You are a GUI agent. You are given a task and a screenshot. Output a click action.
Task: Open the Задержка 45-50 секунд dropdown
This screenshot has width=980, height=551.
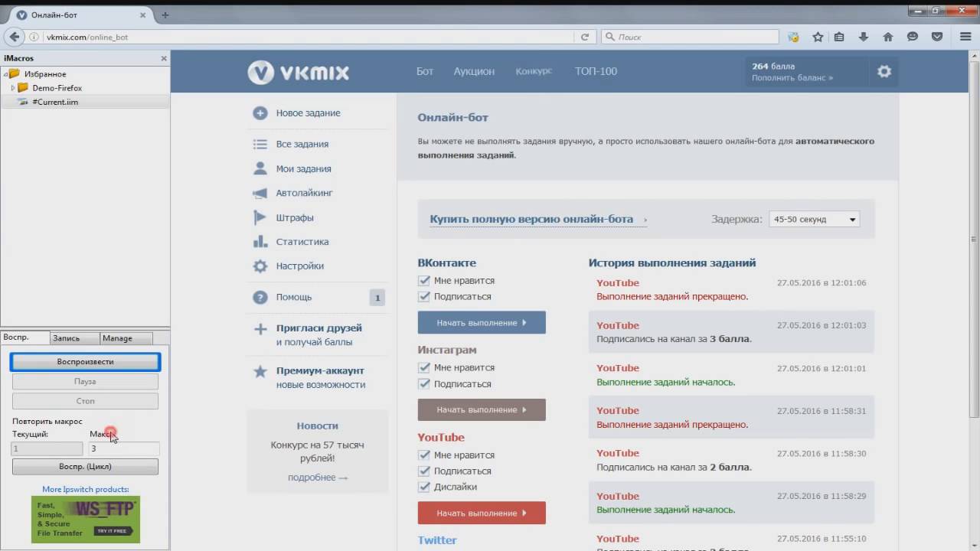[814, 220]
